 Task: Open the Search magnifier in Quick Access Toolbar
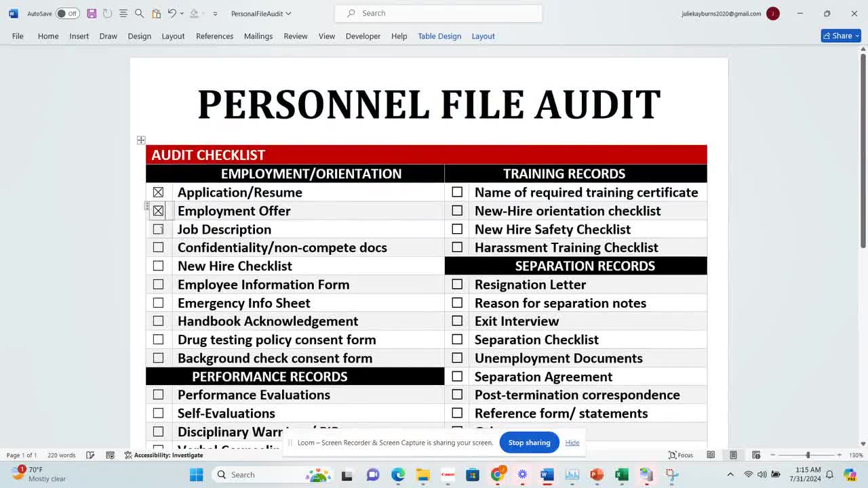click(x=139, y=13)
